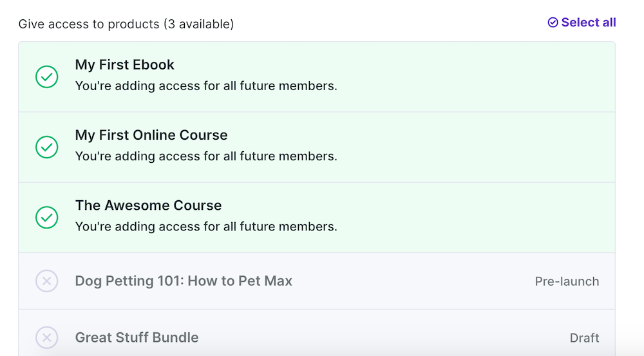The width and height of the screenshot is (644, 356).
Task: Click the future members note under My First Online Course
Action: 206,156
